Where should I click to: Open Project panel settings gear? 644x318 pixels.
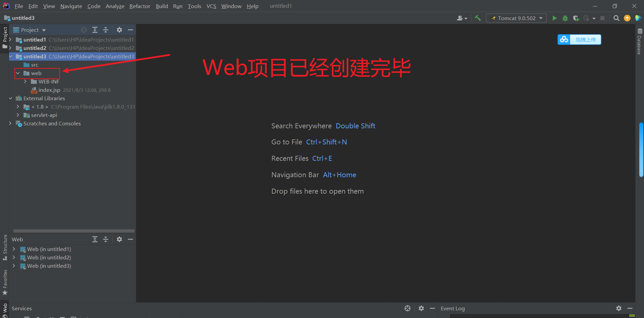[119, 30]
